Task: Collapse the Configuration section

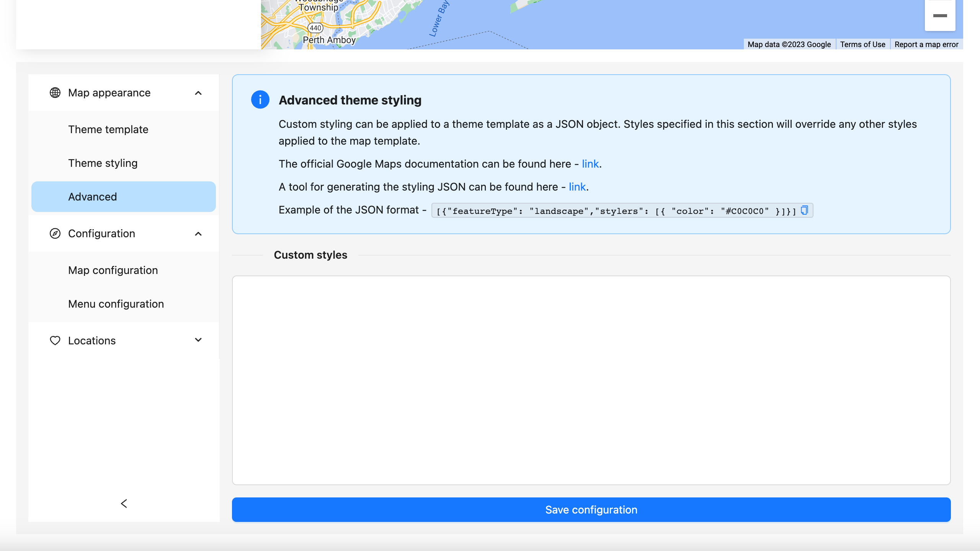Action: click(x=198, y=233)
